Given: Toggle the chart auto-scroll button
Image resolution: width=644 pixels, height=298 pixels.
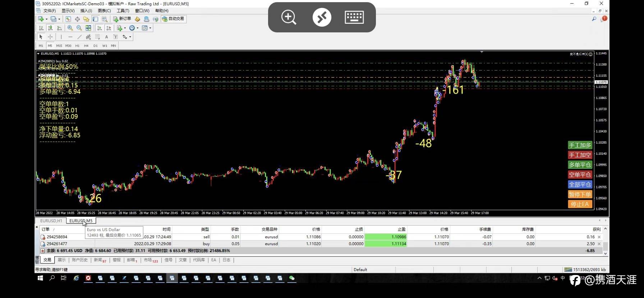Looking at the screenshot, I should click(100, 28).
